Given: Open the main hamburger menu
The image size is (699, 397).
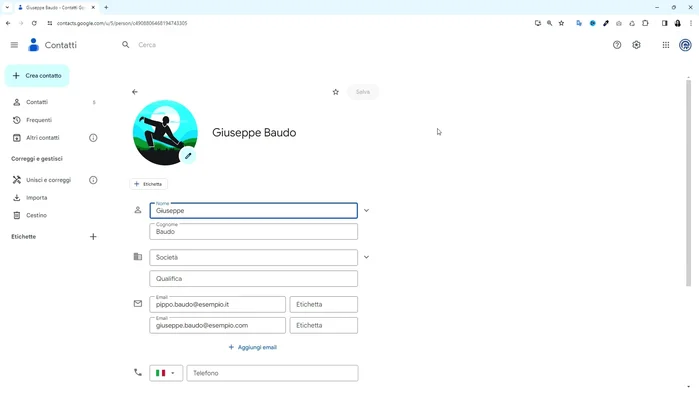Looking at the screenshot, I should coord(14,45).
